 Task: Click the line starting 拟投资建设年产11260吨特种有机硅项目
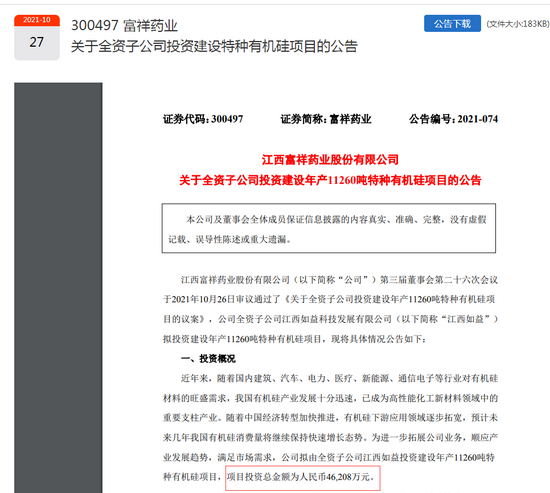pyautogui.click(x=295, y=339)
